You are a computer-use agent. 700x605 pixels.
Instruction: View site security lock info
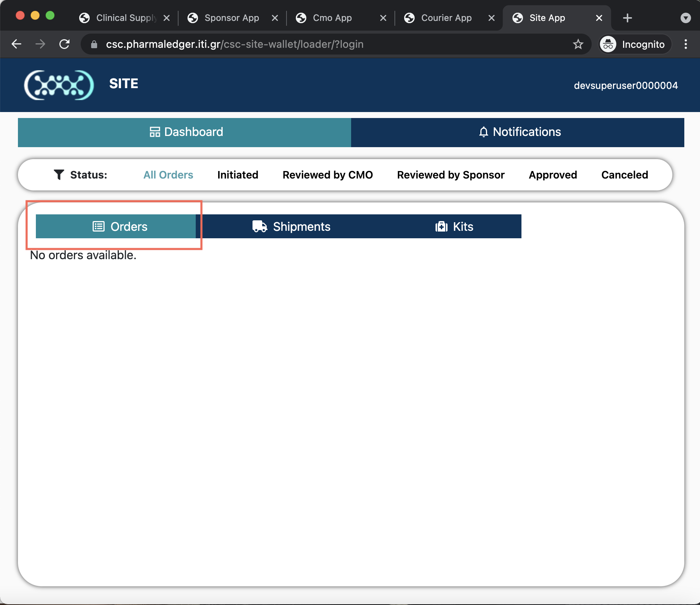coord(94,44)
